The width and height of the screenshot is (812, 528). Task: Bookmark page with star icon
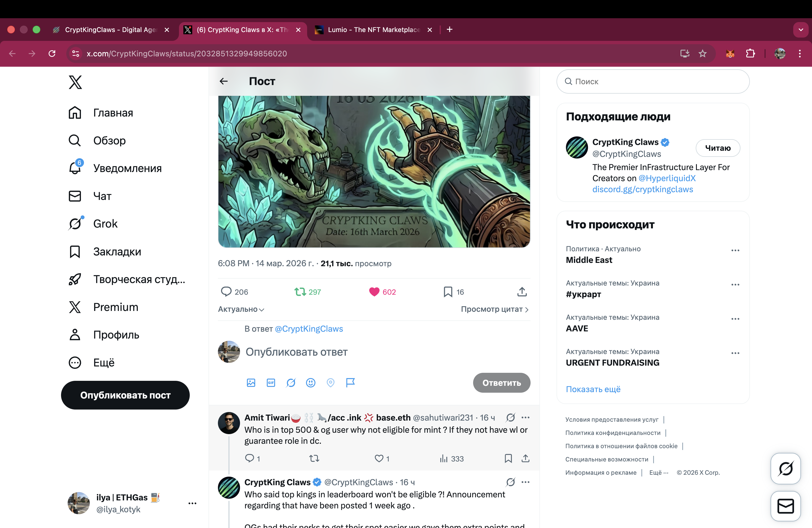(x=702, y=54)
